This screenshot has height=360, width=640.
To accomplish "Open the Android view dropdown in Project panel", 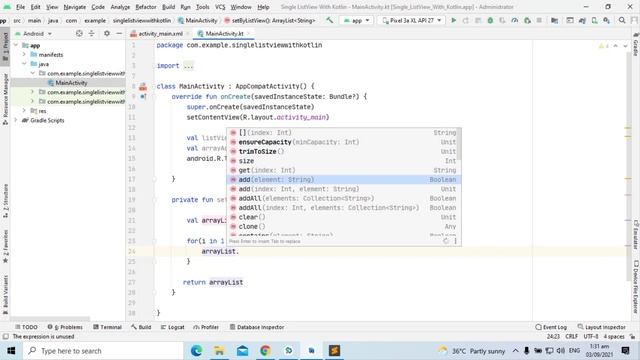I will pyautogui.click(x=33, y=33).
